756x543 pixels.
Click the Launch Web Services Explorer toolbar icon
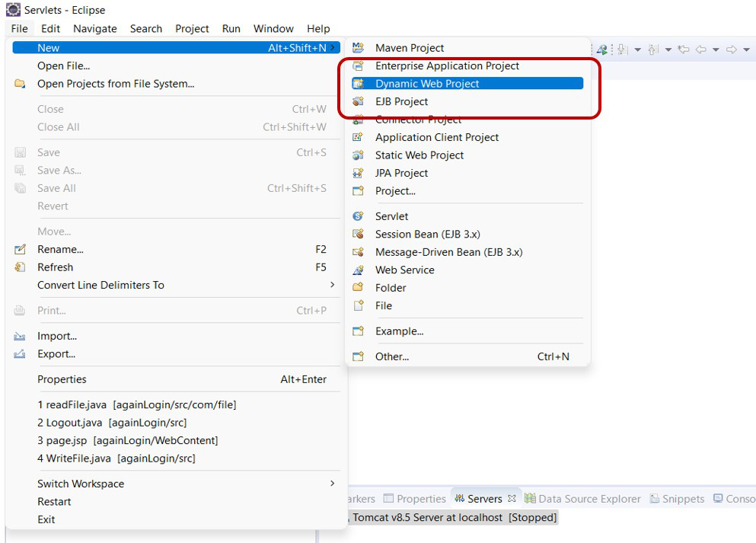(601, 50)
